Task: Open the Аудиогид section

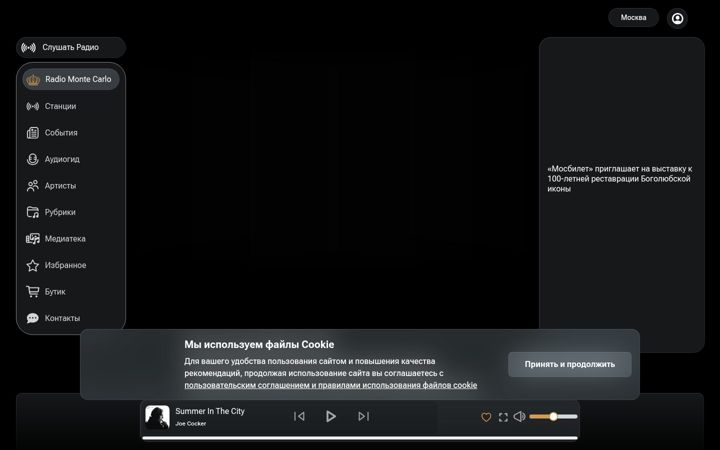Action: point(71,159)
